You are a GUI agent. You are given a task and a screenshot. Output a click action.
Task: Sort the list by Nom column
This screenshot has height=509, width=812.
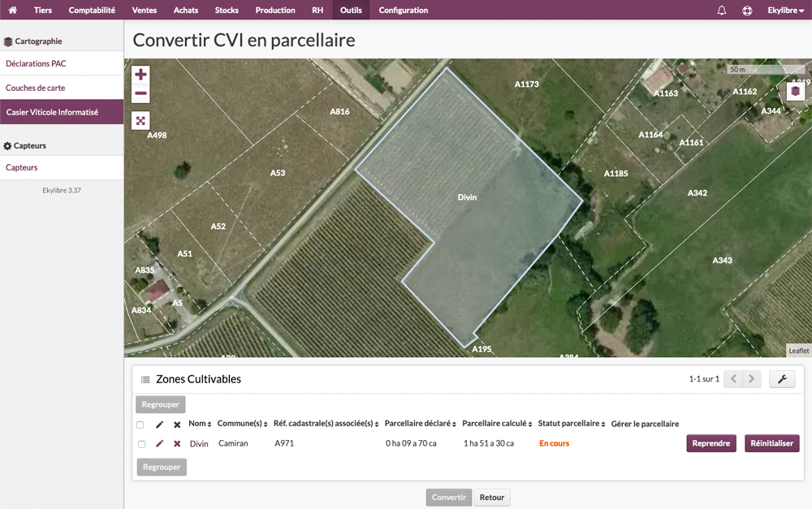click(200, 424)
